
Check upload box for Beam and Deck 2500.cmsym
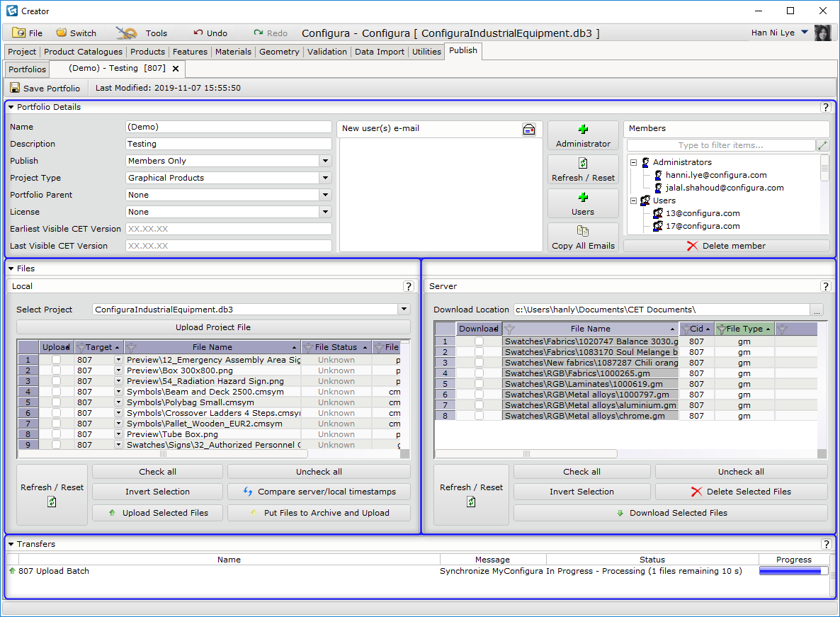(x=56, y=392)
